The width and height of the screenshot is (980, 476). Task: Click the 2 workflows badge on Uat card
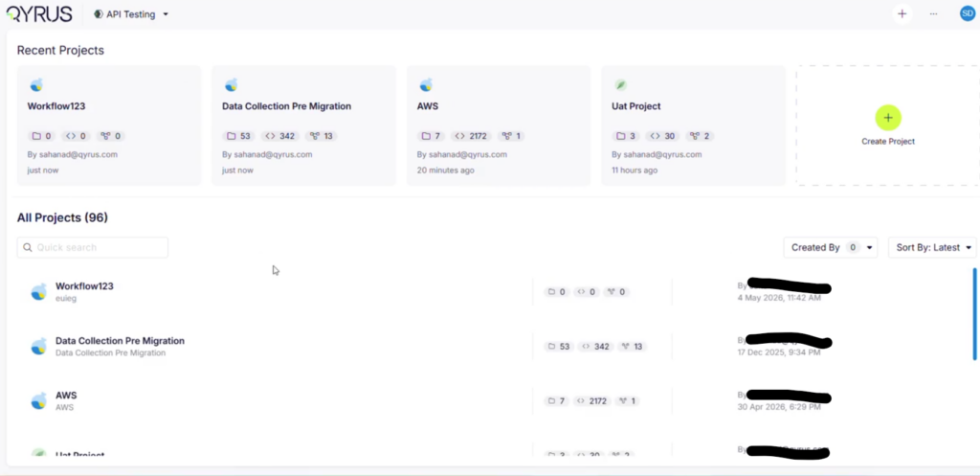(x=700, y=136)
